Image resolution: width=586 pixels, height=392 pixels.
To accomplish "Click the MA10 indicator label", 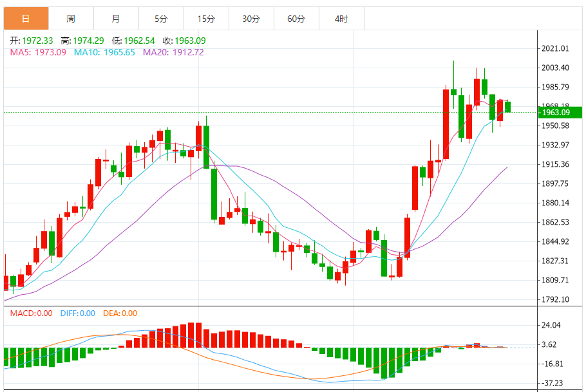I will (104, 52).
